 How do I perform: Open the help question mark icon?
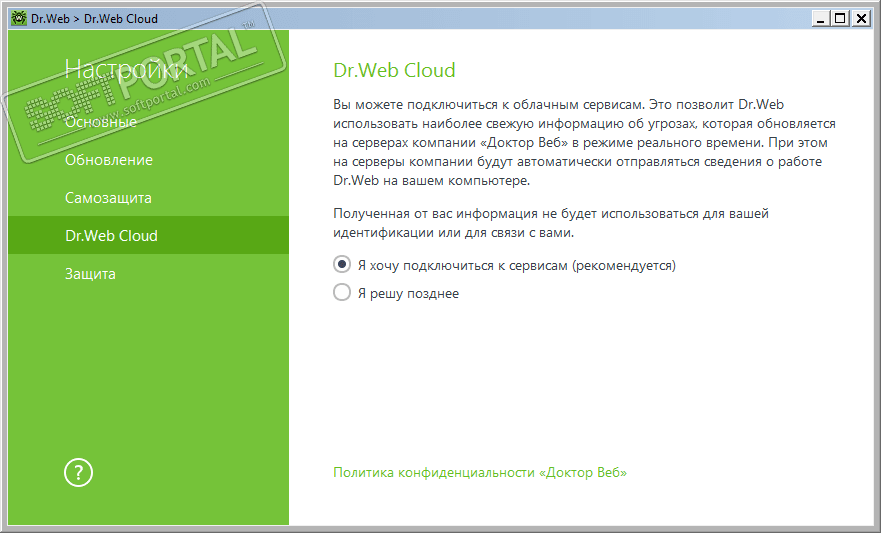pyautogui.click(x=78, y=472)
